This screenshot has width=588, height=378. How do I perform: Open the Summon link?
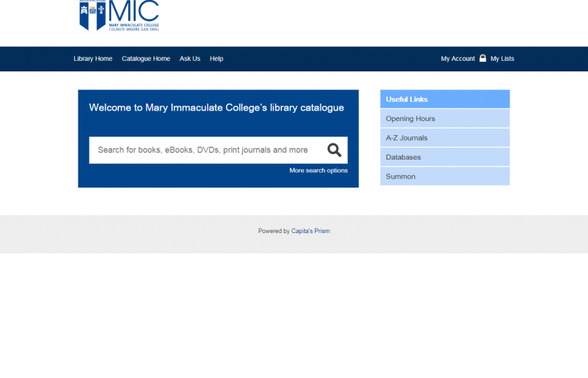tap(444, 176)
